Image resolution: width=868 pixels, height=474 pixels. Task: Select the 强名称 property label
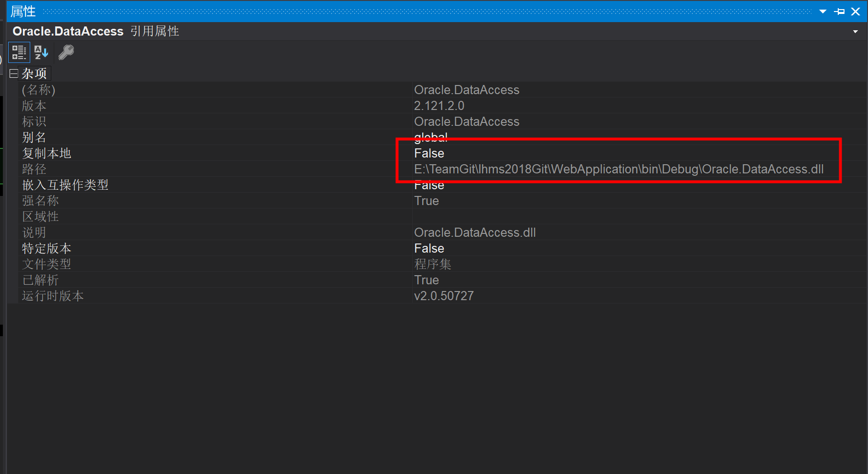40,201
